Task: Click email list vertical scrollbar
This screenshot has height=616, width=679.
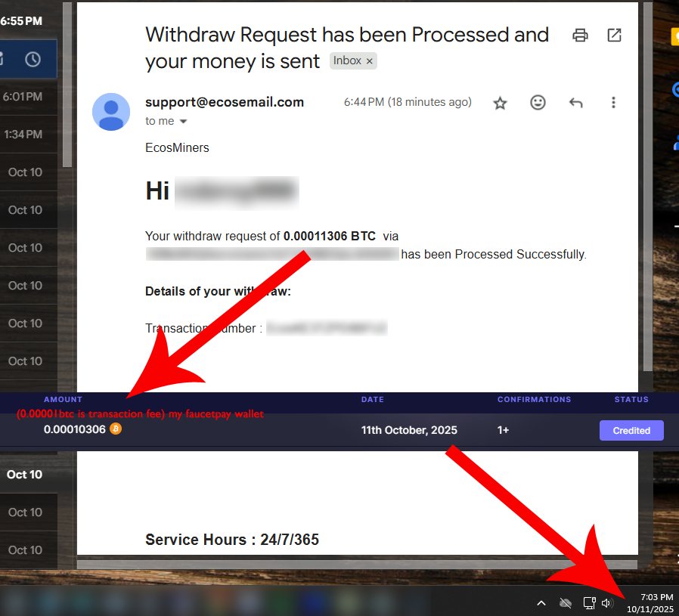Action: tap(67, 85)
